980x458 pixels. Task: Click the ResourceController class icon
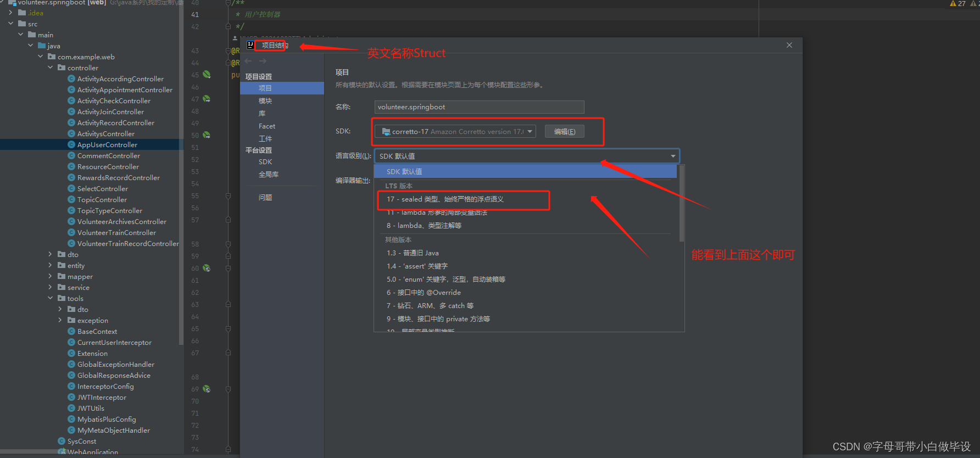(x=71, y=167)
